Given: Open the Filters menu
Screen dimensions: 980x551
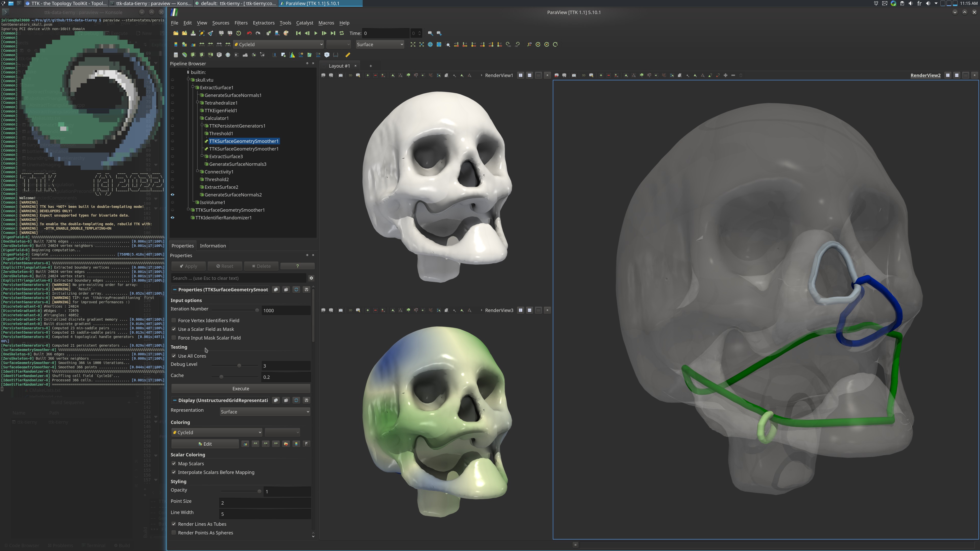Looking at the screenshot, I should pyautogui.click(x=241, y=23).
